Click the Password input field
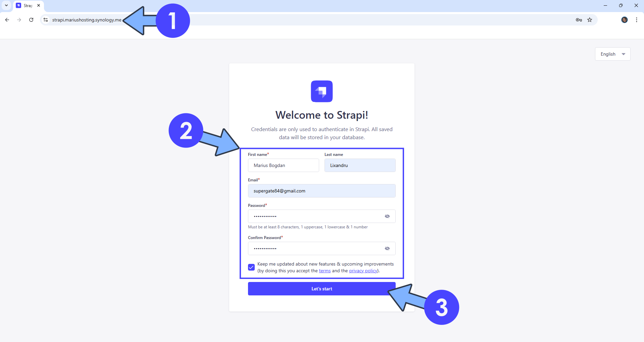The image size is (644, 342). pyautogui.click(x=322, y=216)
